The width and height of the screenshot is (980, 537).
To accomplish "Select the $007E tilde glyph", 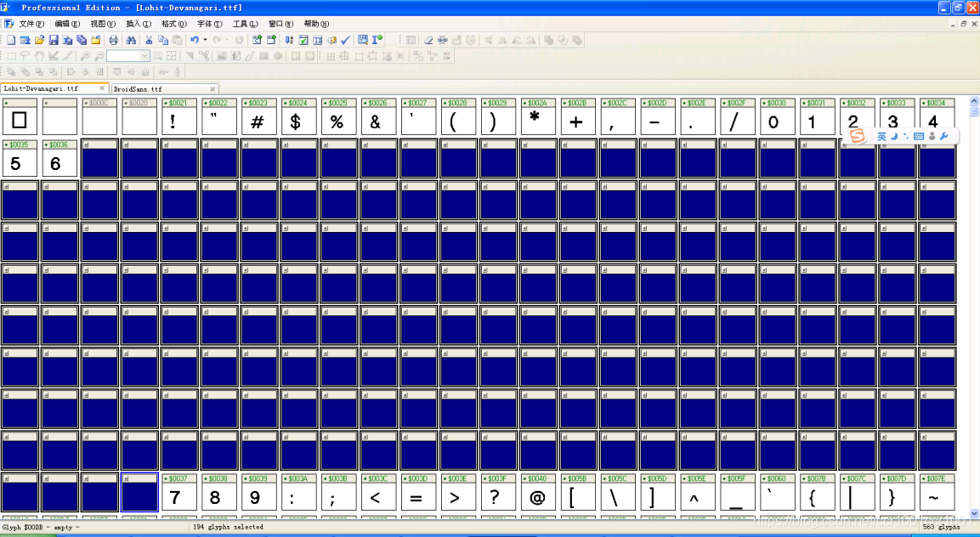I will (937, 492).
